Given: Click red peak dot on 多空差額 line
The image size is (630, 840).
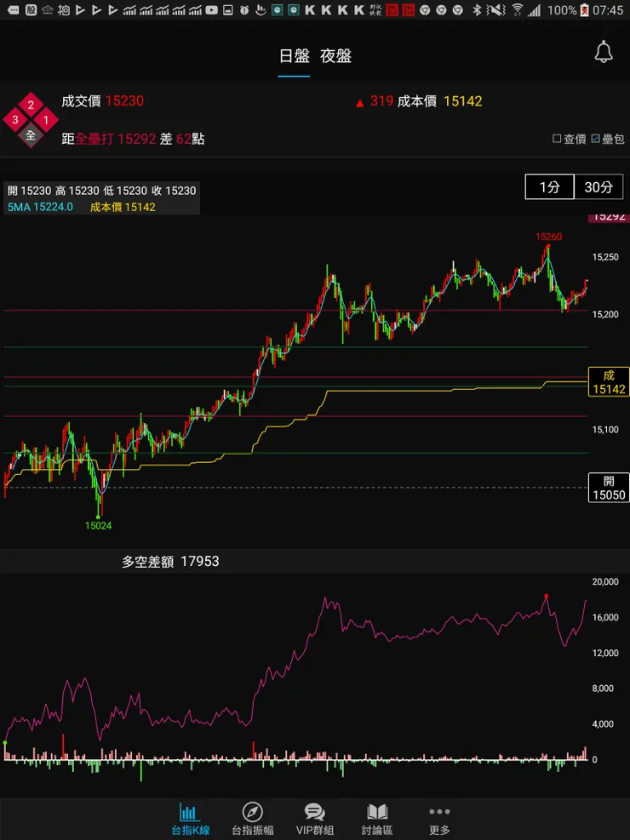Looking at the screenshot, I should pos(546,597).
